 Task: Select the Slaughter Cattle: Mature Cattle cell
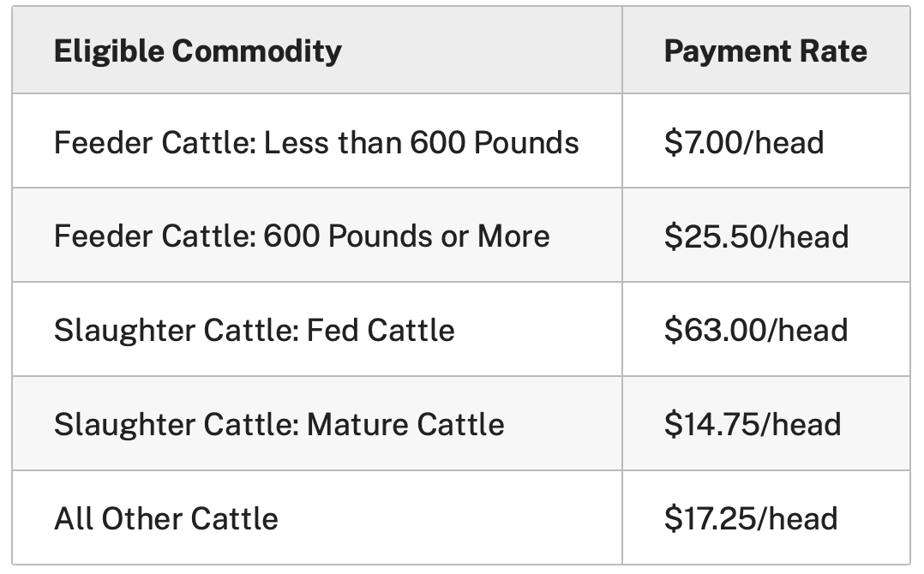point(279,425)
